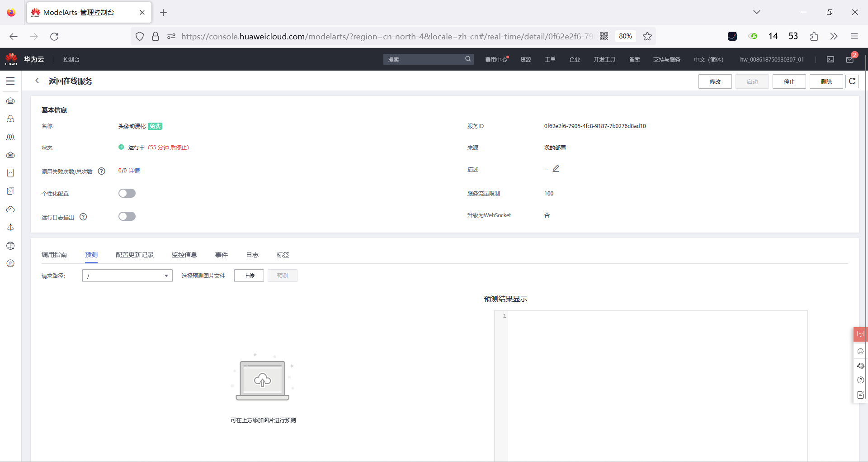Click the question mark help icon on right edge
Viewport: 868px width, 462px height.
click(x=861, y=380)
